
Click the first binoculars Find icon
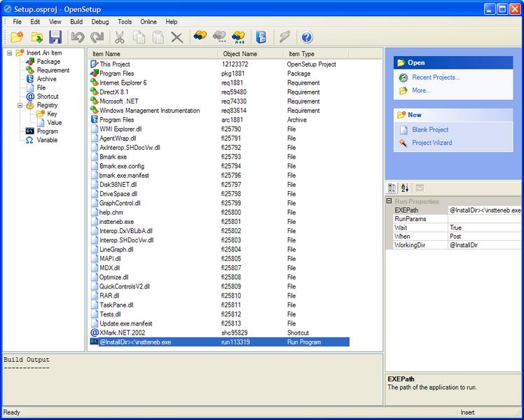[x=200, y=36]
